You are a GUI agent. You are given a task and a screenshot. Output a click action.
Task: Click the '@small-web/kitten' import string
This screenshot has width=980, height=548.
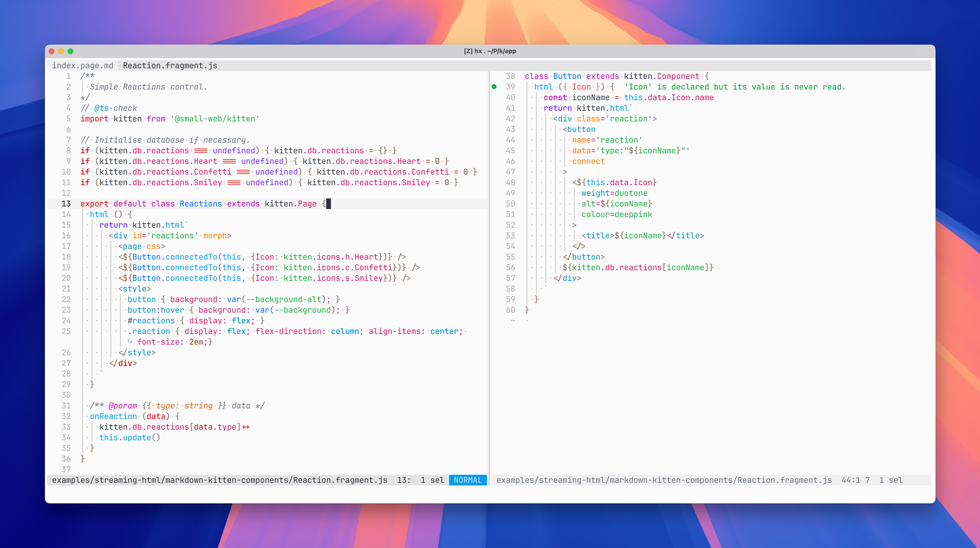[x=215, y=119]
